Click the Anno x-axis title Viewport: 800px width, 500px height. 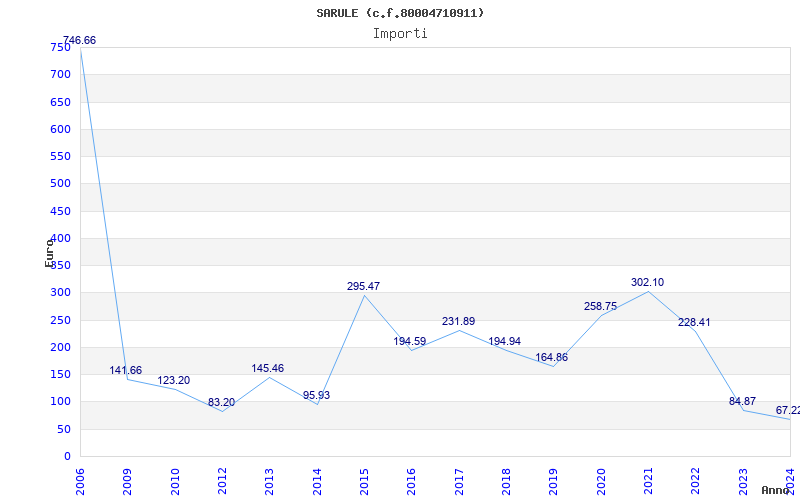(x=776, y=491)
